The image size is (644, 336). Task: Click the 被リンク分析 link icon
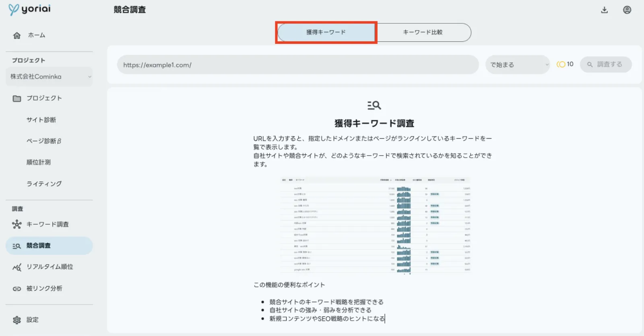[x=17, y=289]
